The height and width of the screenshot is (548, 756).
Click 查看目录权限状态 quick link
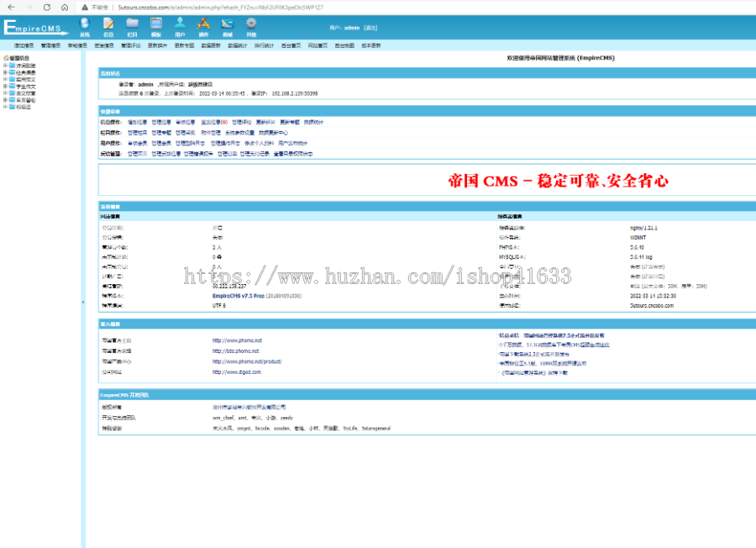[x=293, y=154]
